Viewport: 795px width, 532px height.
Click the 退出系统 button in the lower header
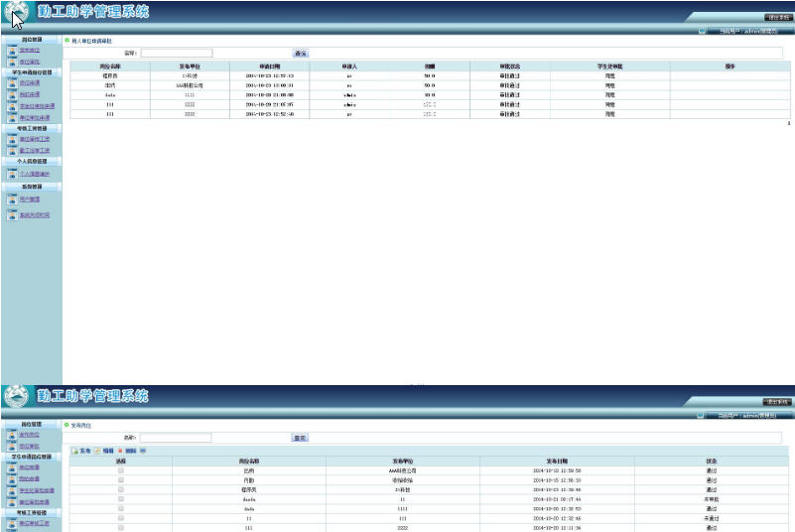click(x=777, y=402)
